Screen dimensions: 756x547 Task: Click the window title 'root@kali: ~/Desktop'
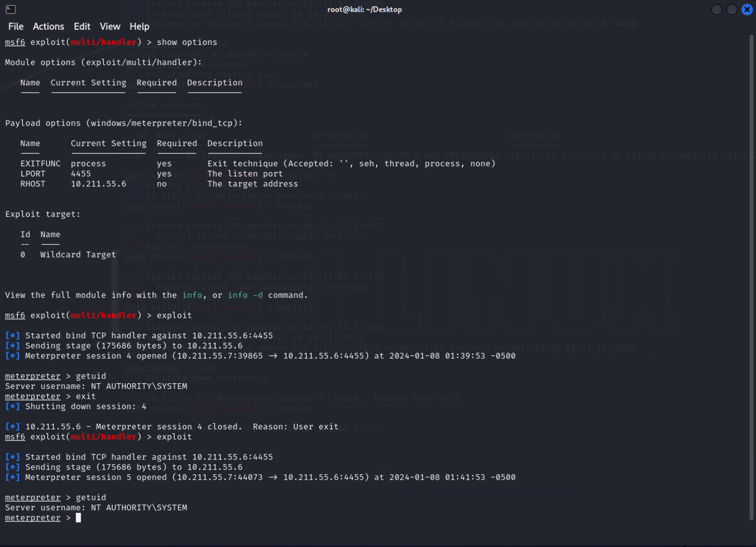364,9
